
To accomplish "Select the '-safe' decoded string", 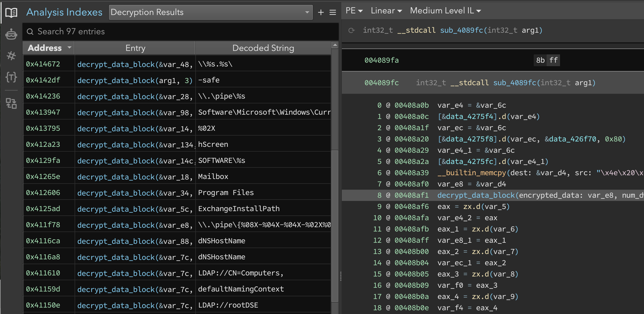I will [209, 80].
